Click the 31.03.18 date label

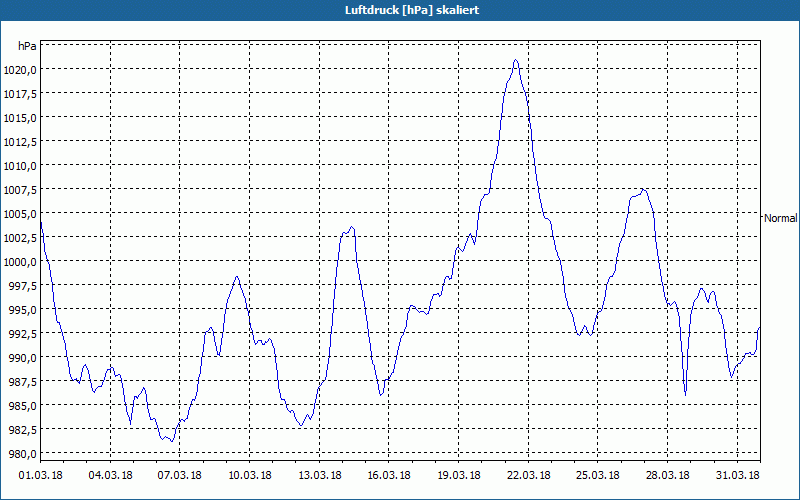[737, 475]
